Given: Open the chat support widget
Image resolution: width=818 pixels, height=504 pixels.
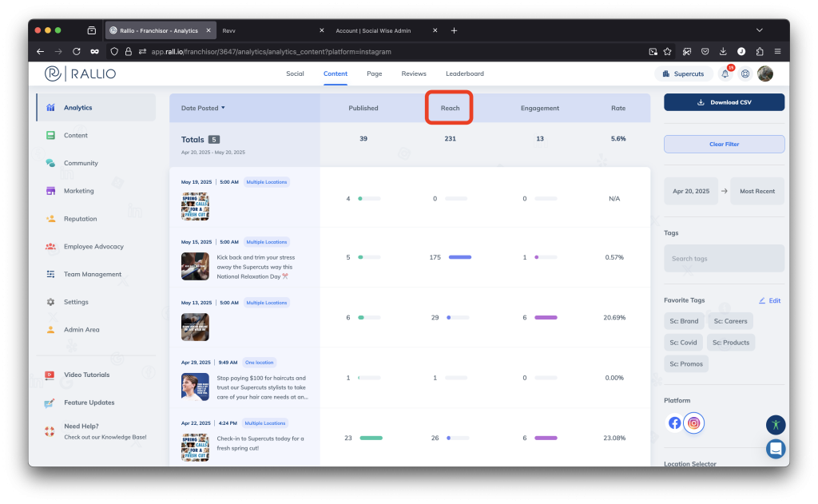Looking at the screenshot, I should [x=776, y=449].
